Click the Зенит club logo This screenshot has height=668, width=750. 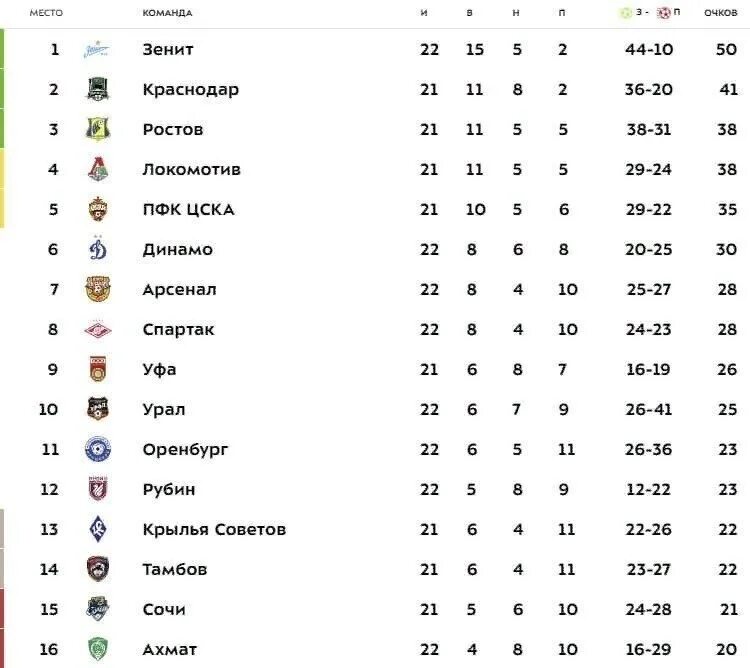pos(97,49)
